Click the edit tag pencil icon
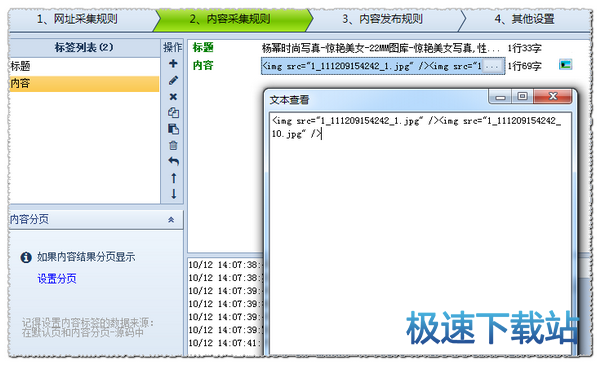This screenshot has height=365, width=600. tap(173, 80)
